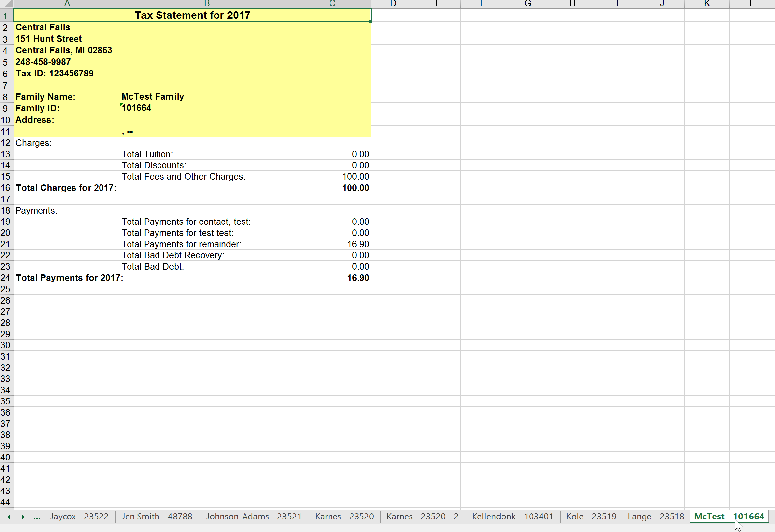The image size is (775, 532).
Task: Click the Tax Statement for 2017 title cell
Action: [192, 15]
